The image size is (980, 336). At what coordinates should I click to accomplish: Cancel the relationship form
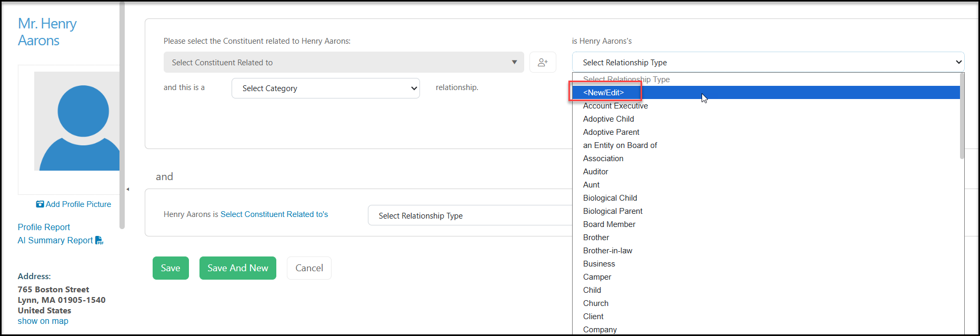pos(309,268)
